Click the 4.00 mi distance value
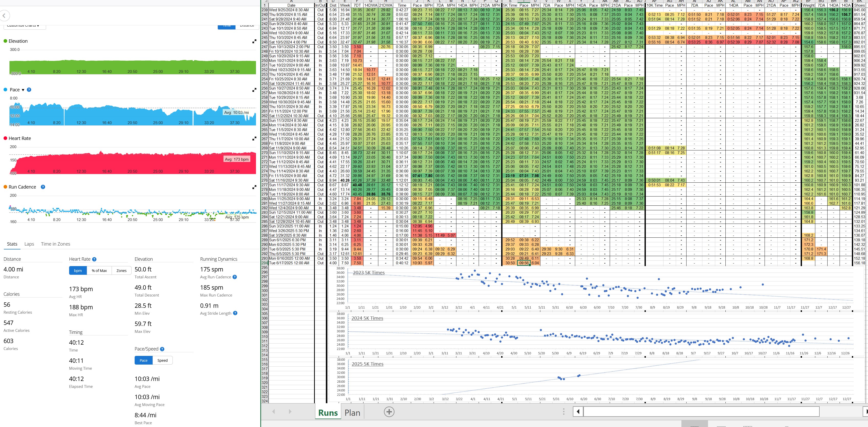This screenshot has width=868, height=427. point(14,269)
